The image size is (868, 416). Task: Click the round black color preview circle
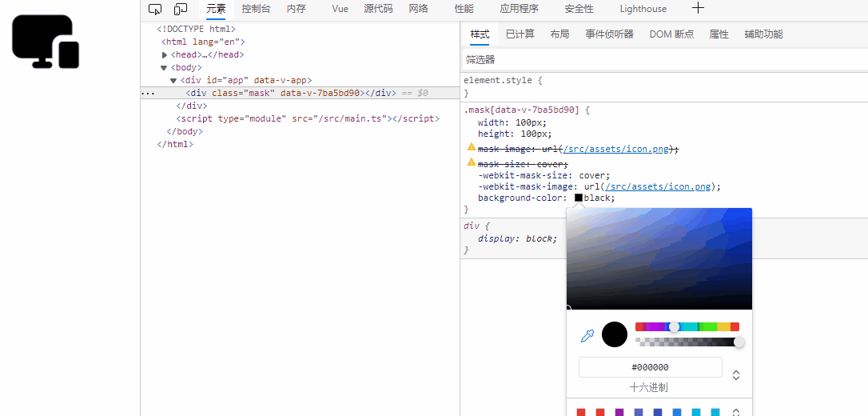615,334
